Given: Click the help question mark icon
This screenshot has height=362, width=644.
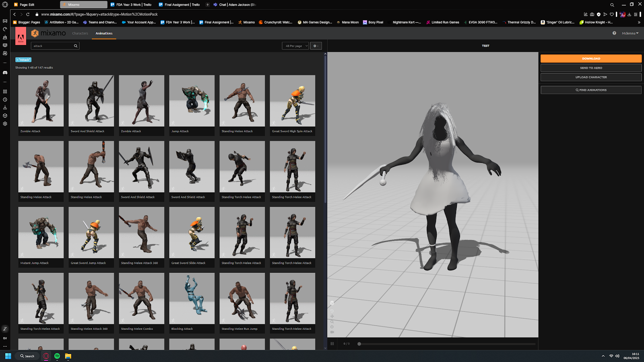Looking at the screenshot, I should [x=614, y=33].
